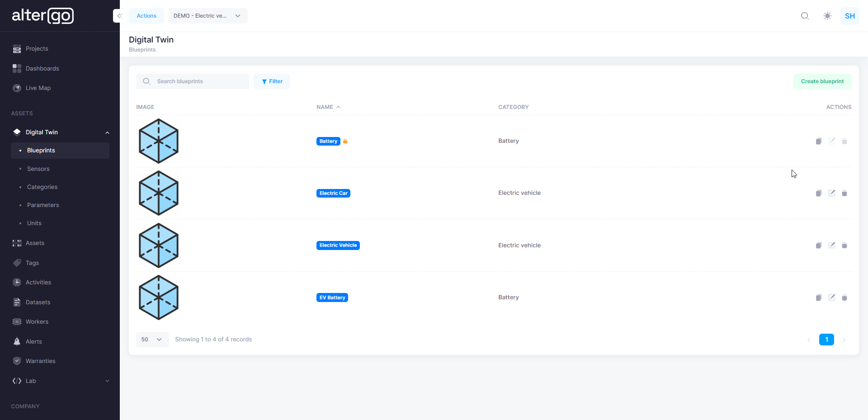
Task: Delete the EV Battery blueprint
Action: point(844,297)
